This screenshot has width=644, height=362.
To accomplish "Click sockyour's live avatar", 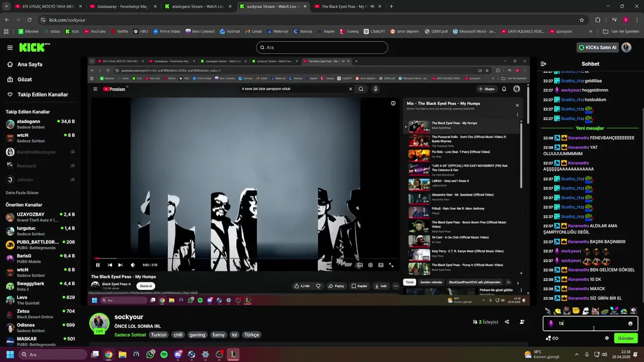I will coord(99,323).
